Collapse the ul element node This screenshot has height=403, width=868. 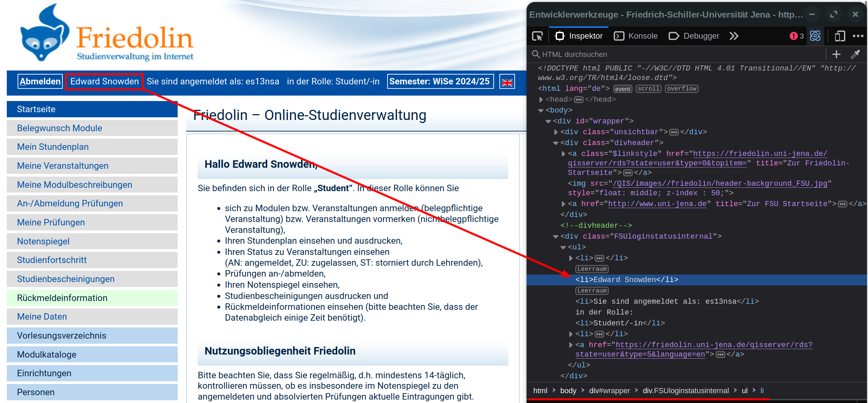click(563, 247)
